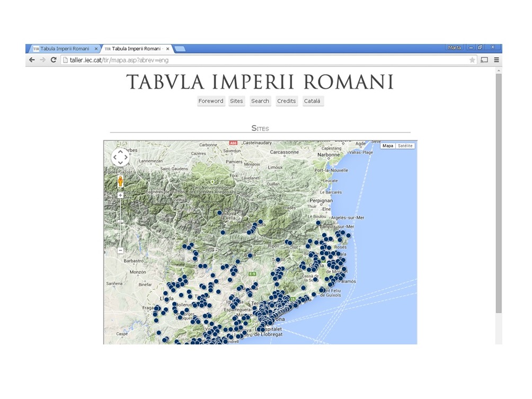Select the Mapa map type
The width and height of the screenshot is (532, 399).
click(x=388, y=145)
